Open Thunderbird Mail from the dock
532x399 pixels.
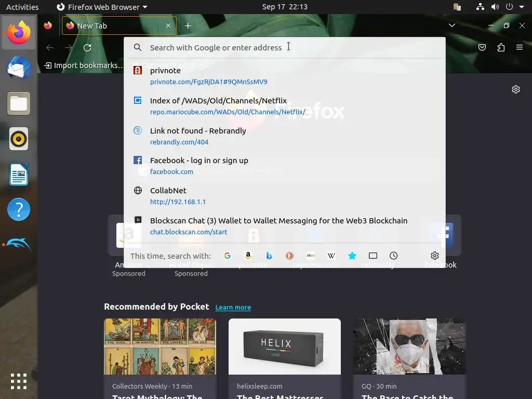pyautogui.click(x=19, y=68)
